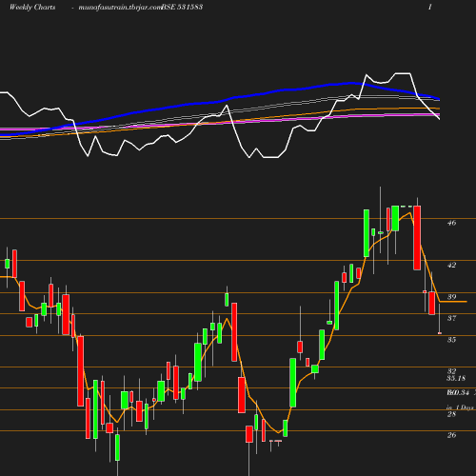This screenshot has width=476, height=476.
Task: Click the '28' price axis label
Action: (x=451, y=414)
